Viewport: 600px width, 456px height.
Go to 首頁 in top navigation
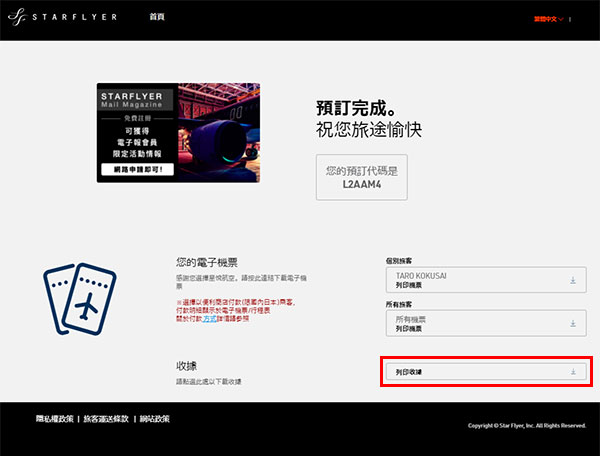point(157,18)
